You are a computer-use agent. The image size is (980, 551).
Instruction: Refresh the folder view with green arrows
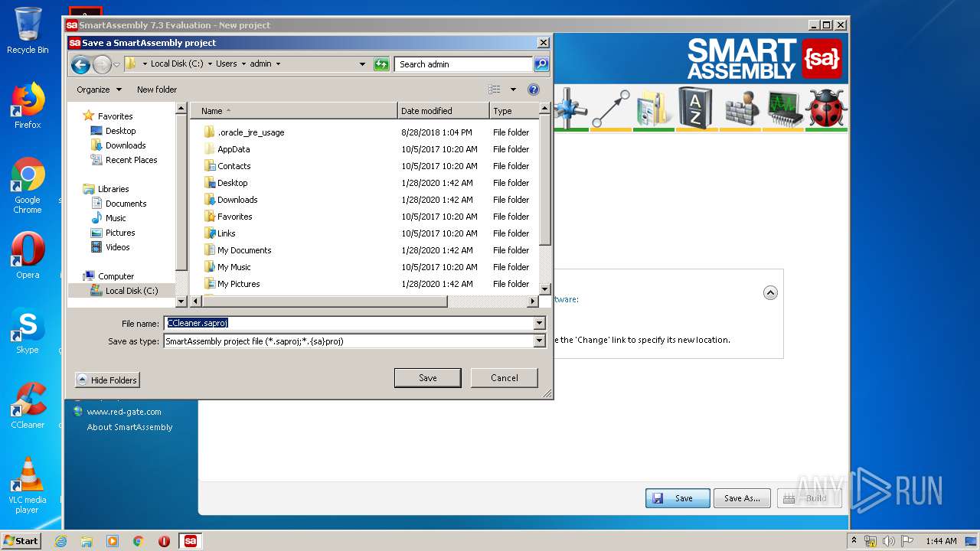click(381, 64)
